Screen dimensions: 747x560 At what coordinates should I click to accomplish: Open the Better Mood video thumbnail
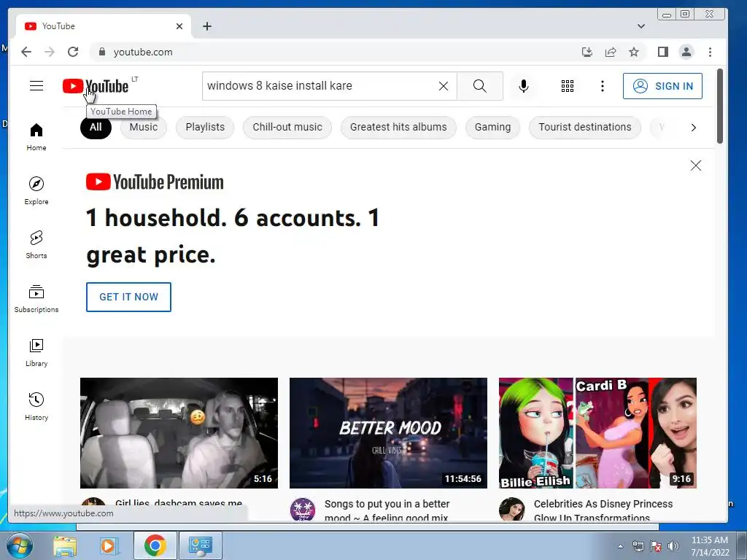[x=388, y=433]
